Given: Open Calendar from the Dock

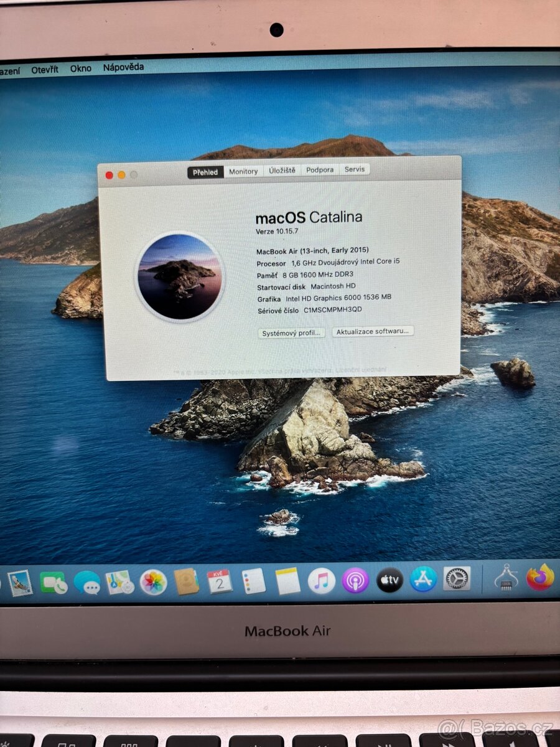Looking at the screenshot, I should [x=220, y=581].
